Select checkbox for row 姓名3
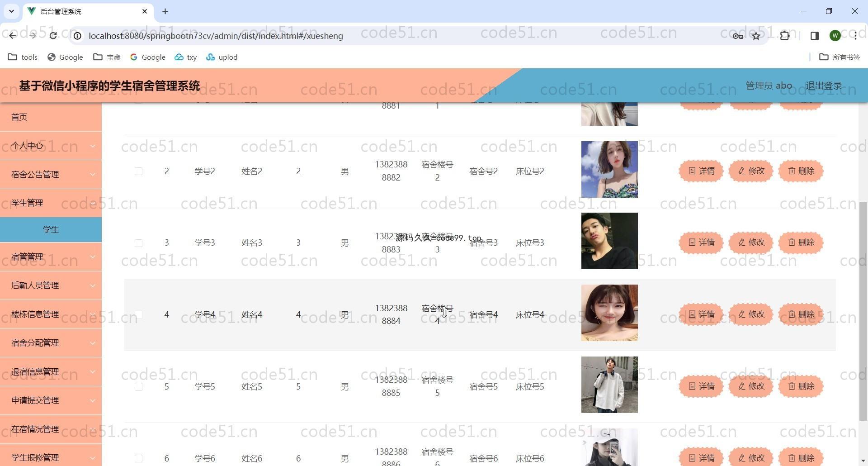 [x=138, y=243]
